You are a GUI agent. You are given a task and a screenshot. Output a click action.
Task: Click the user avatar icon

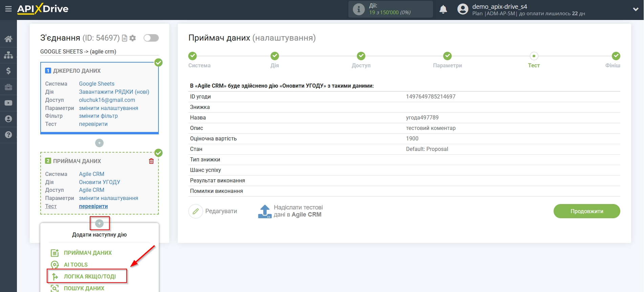pos(463,9)
